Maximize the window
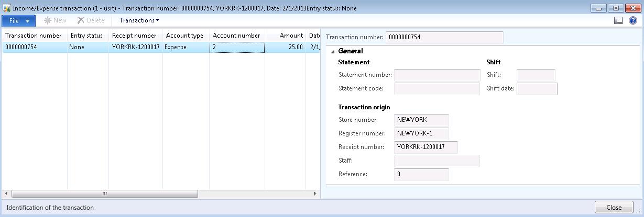 [x=615, y=8]
